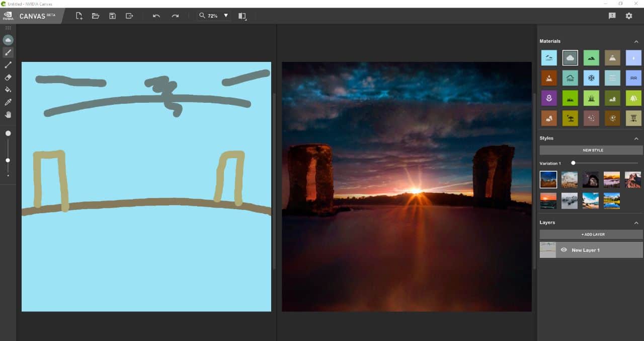
Task: Open the 72% zoom dropdown
Action: 226,16
